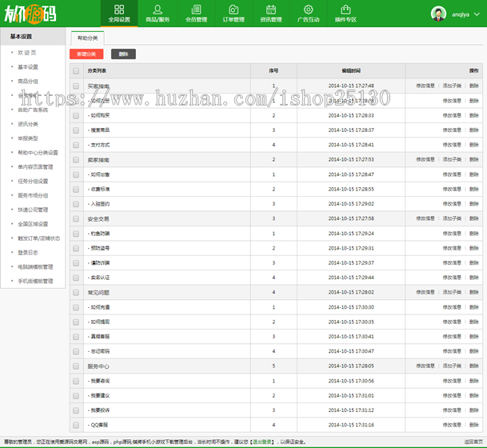This screenshot has height=448, width=487.
Task: Click the dark 删除 button above table
Action: point(122,54)
